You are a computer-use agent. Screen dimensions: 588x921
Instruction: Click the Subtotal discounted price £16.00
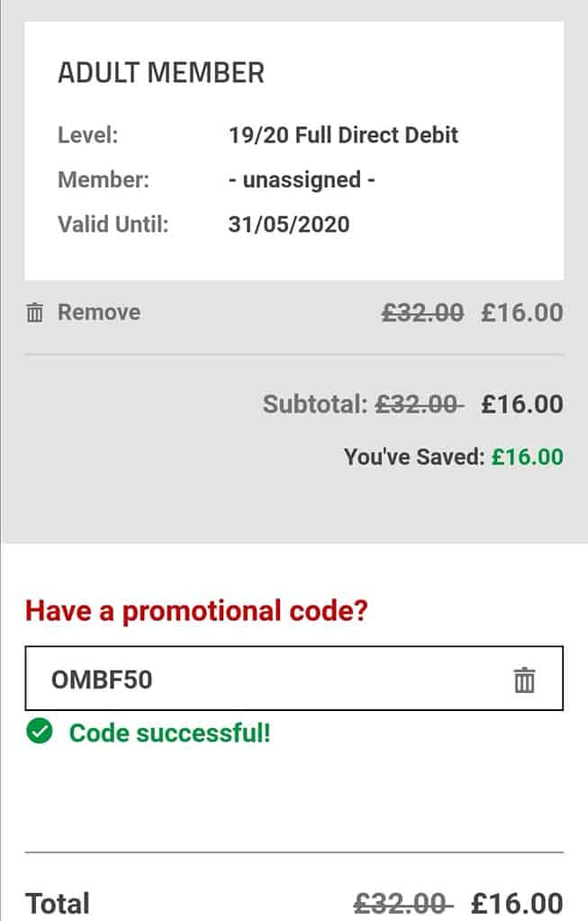click(x=522, y=404)
